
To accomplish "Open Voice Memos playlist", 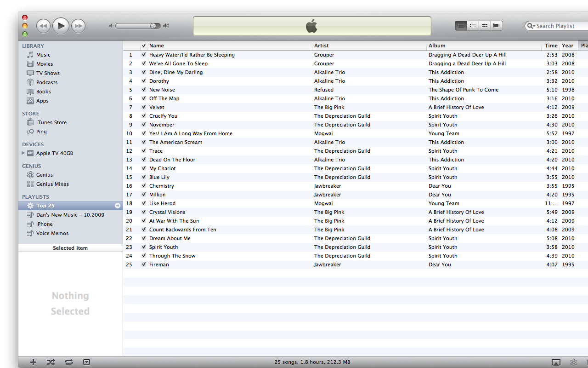I will pos(52,233).
